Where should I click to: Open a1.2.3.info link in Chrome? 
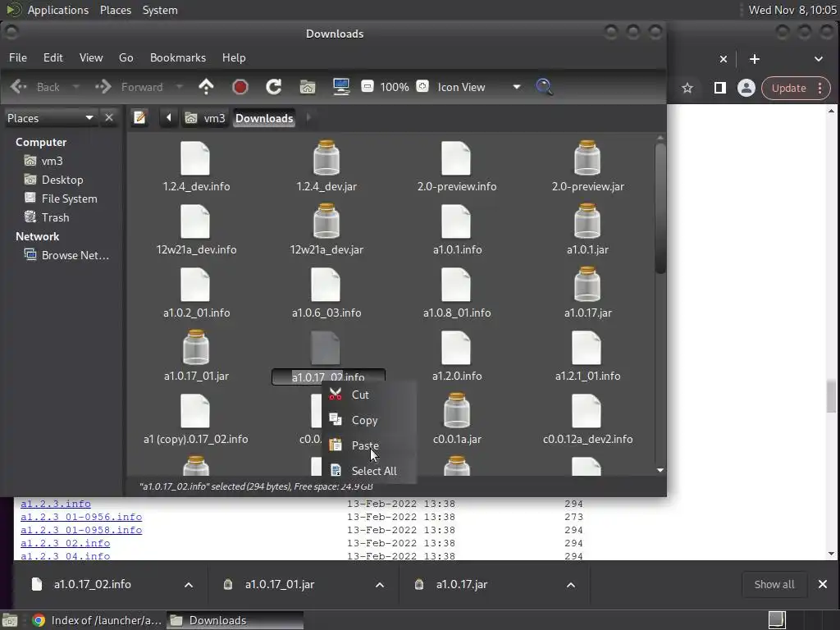click(56, 504)
